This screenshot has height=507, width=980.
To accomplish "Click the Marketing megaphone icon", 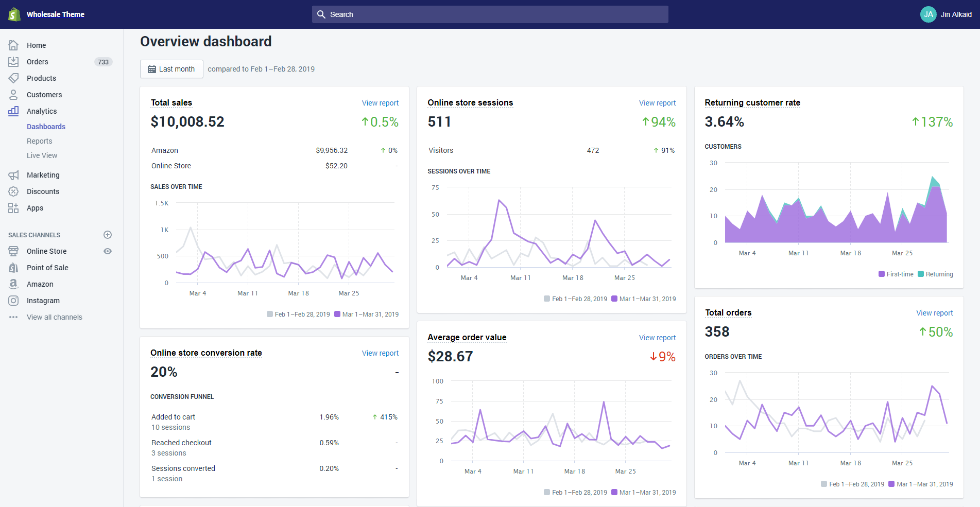I will 13,175.
